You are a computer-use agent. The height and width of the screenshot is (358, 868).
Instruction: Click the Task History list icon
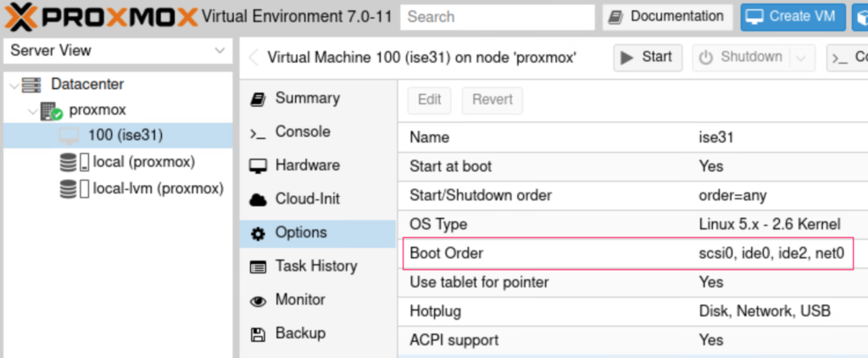[258, 268]
